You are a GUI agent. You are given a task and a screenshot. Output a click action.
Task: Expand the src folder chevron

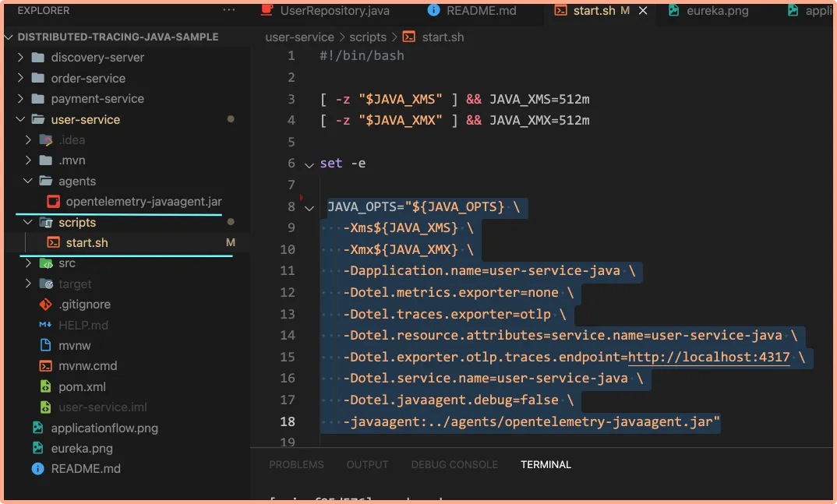pos(28,263)
